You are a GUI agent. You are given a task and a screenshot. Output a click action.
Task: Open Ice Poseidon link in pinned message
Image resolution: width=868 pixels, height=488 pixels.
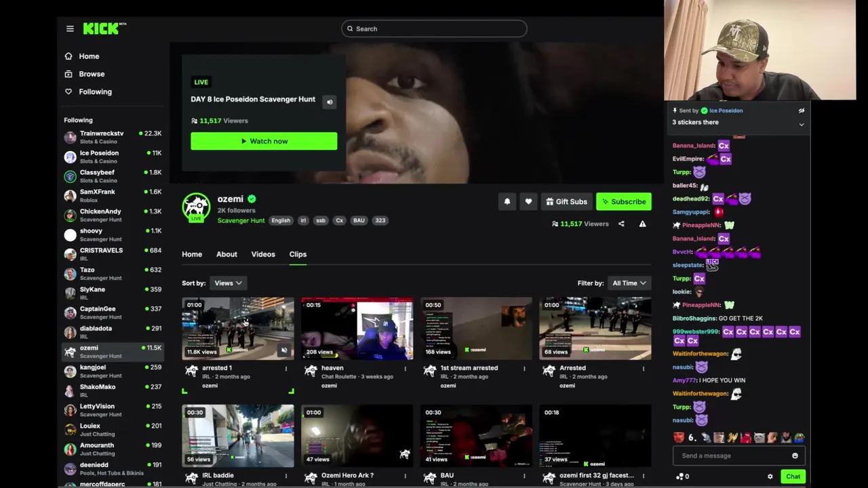click(x=726, y=110)
